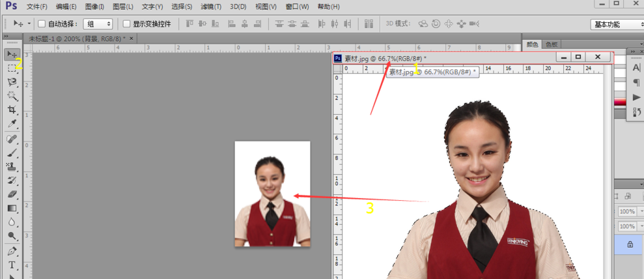Toggle the 显示变换控件 checkbox
Screen dimensions: 644x279
point(127,24)
